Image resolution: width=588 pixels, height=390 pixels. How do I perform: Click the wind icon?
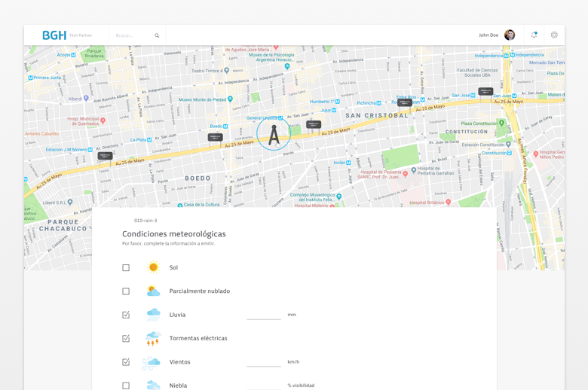coord(151,363)
